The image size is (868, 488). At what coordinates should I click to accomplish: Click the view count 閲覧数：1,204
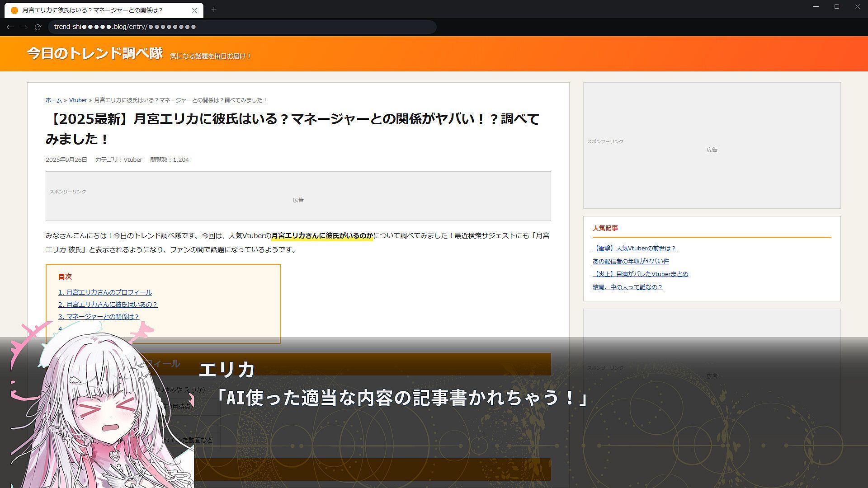170,160
